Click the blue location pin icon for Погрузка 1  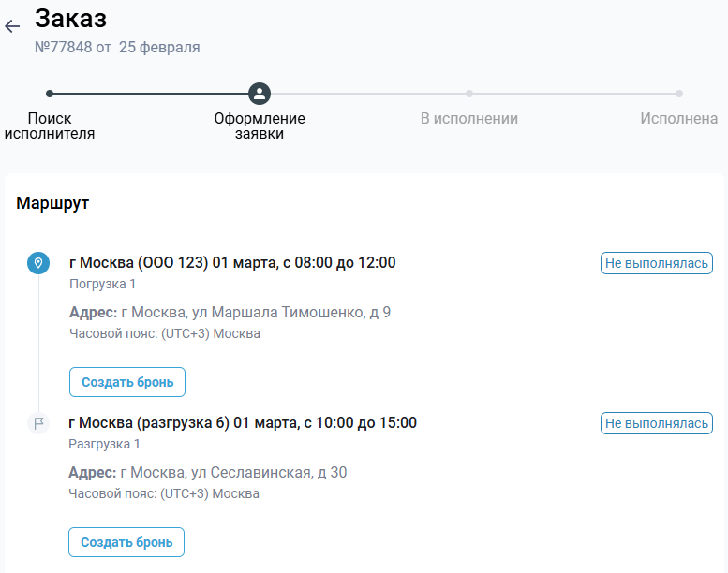click(38, 263)
